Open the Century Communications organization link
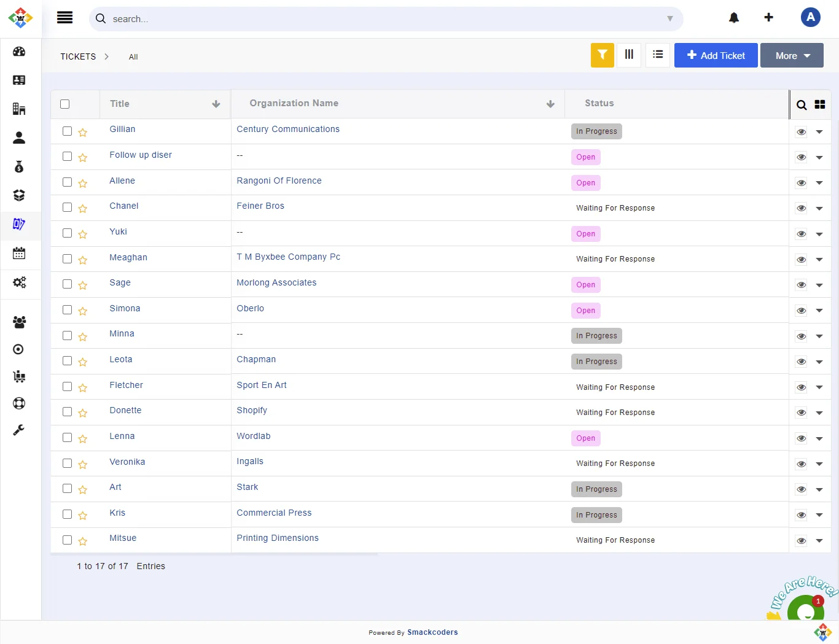Viewport: 839px width, 644px height. [x=287, y=129]
